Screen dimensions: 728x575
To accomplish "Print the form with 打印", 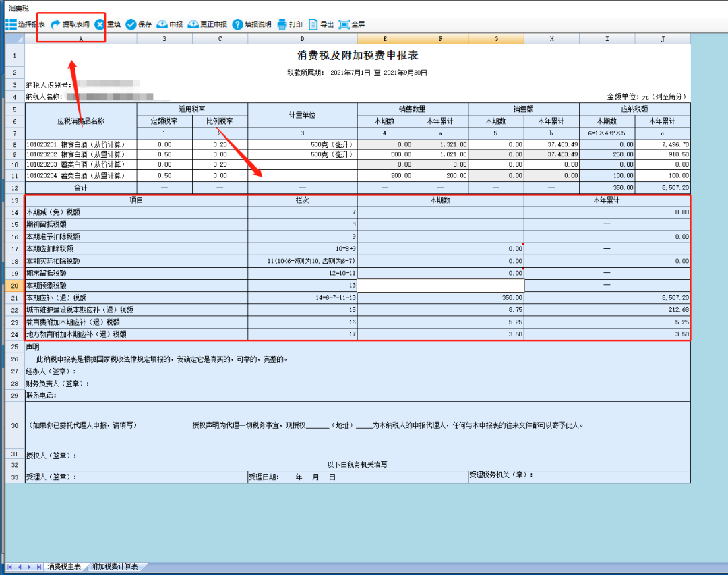I will click(x=290, y=24).
